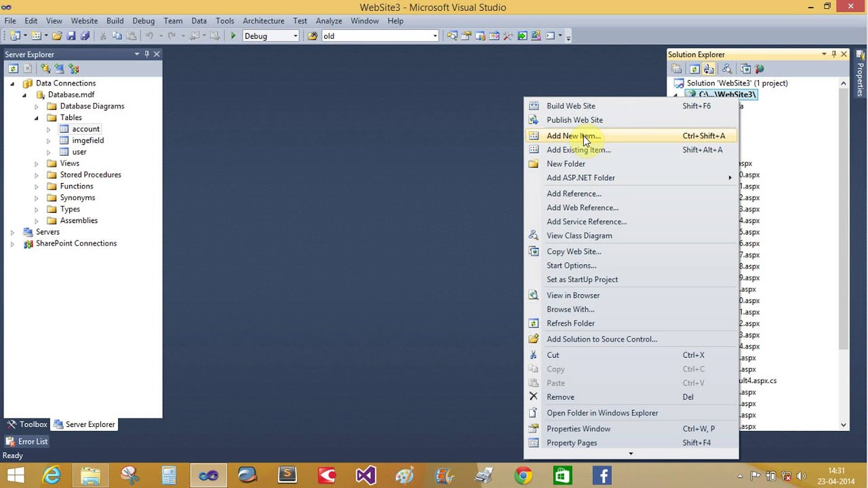The width and height of the screenshot is (868, 488).
Task: Click the New Project toolbar icon
Action: tap(14, 36)
